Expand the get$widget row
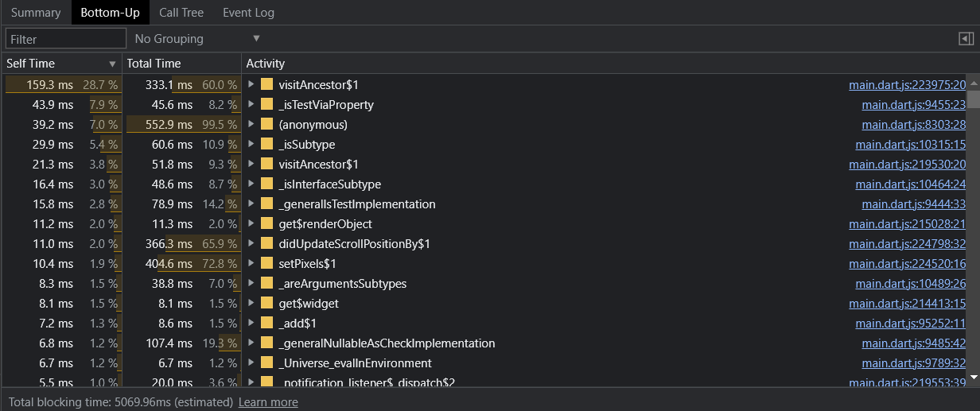This screenshot has height=411, width=980. (x=251, y=303)
